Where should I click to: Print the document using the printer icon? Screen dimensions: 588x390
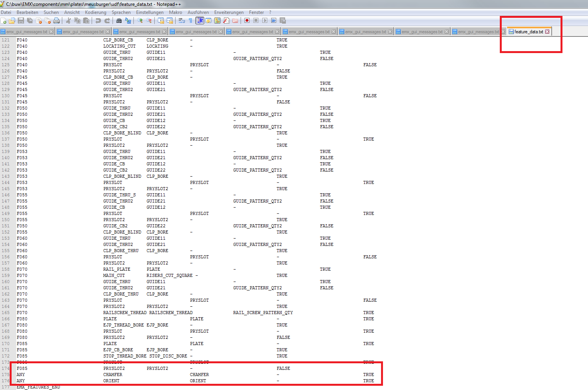[x=56, y=21]
